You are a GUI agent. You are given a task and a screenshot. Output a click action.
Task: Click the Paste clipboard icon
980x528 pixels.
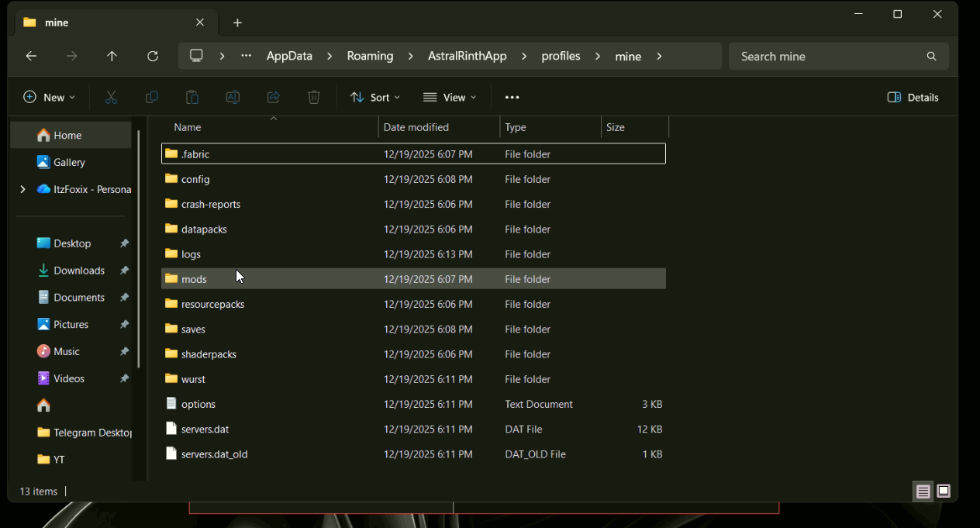point(192,97)
